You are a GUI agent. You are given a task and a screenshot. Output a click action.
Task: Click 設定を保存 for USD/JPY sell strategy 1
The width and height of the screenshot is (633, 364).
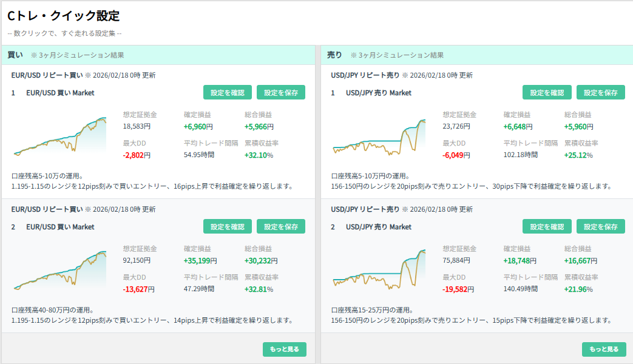(x=600, y=92)
